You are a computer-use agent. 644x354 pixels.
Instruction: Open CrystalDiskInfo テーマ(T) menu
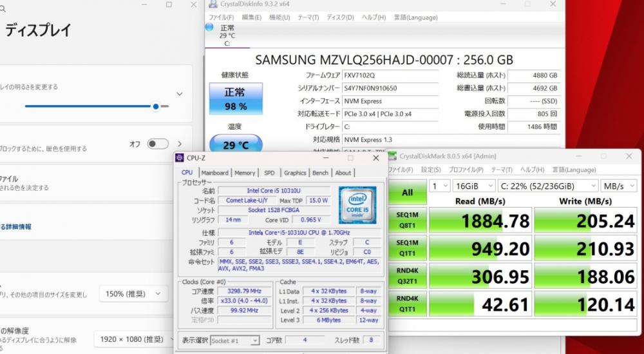pos(308,17)
